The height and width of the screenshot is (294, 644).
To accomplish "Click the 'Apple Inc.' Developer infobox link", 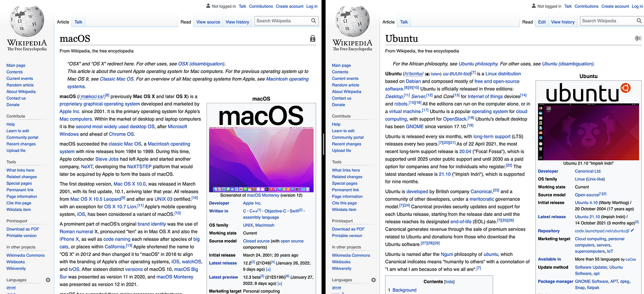I will (252, 203).
